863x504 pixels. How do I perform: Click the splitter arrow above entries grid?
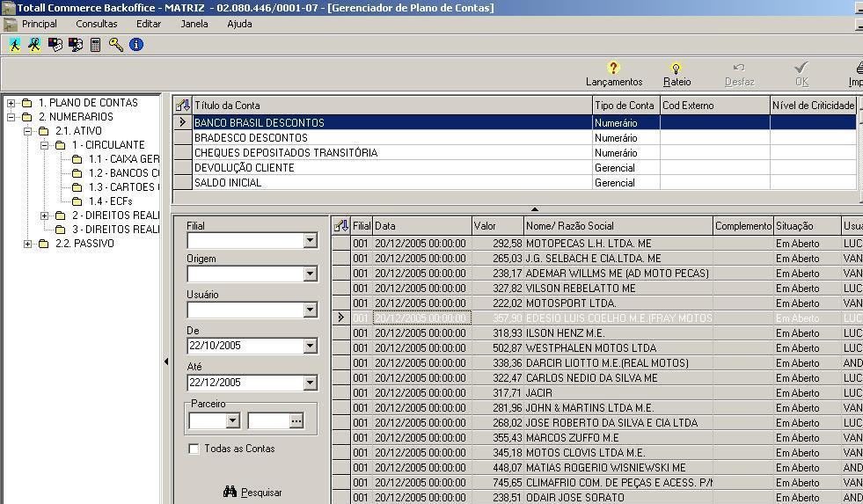(x=534, y=209)
